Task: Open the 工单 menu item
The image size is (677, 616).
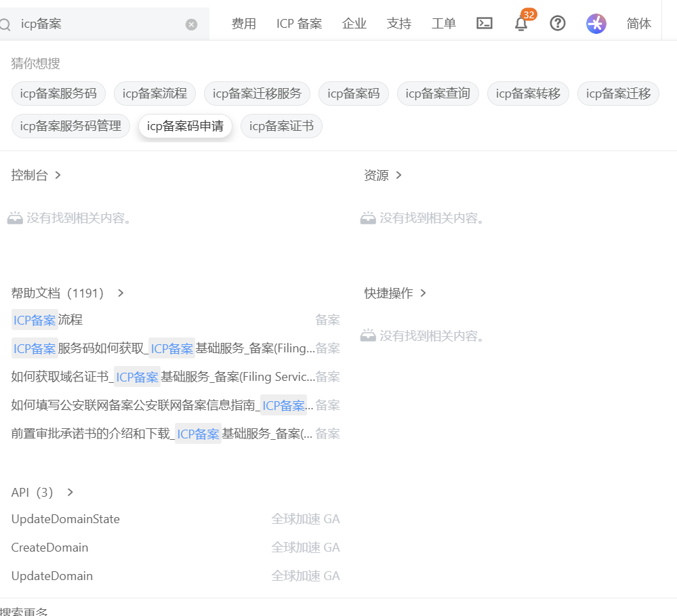Action: [444, 24]
